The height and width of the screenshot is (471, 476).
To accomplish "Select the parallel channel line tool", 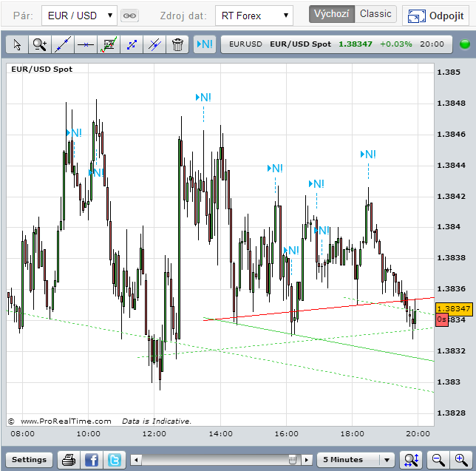I will 154,44.
